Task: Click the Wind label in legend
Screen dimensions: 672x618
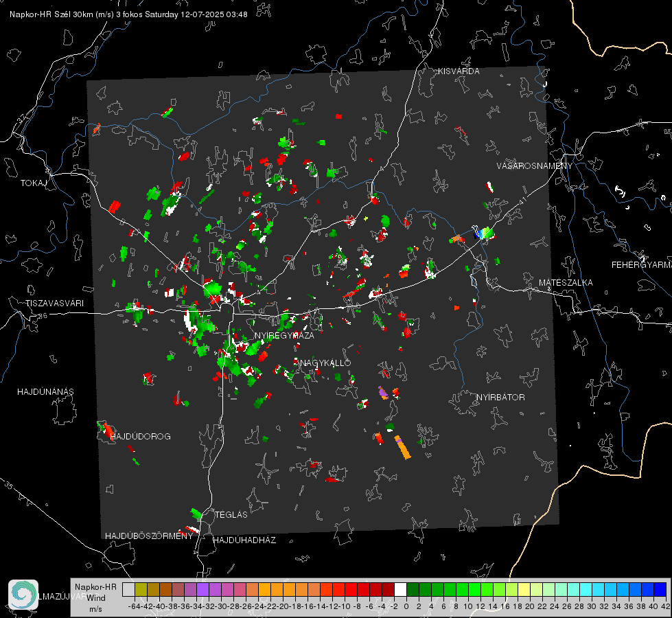Action: pos(96,598)
